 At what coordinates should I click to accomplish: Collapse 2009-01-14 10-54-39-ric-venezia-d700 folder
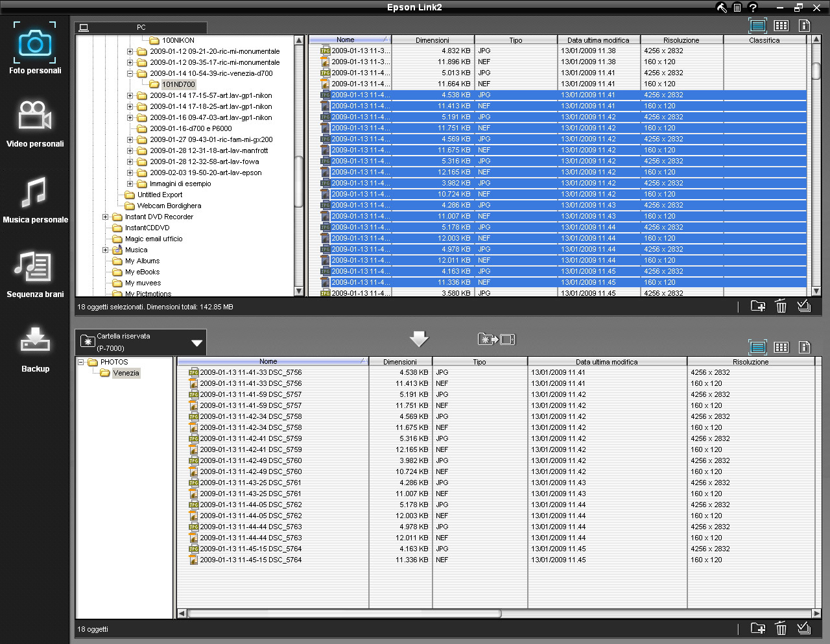click(130, 73)
